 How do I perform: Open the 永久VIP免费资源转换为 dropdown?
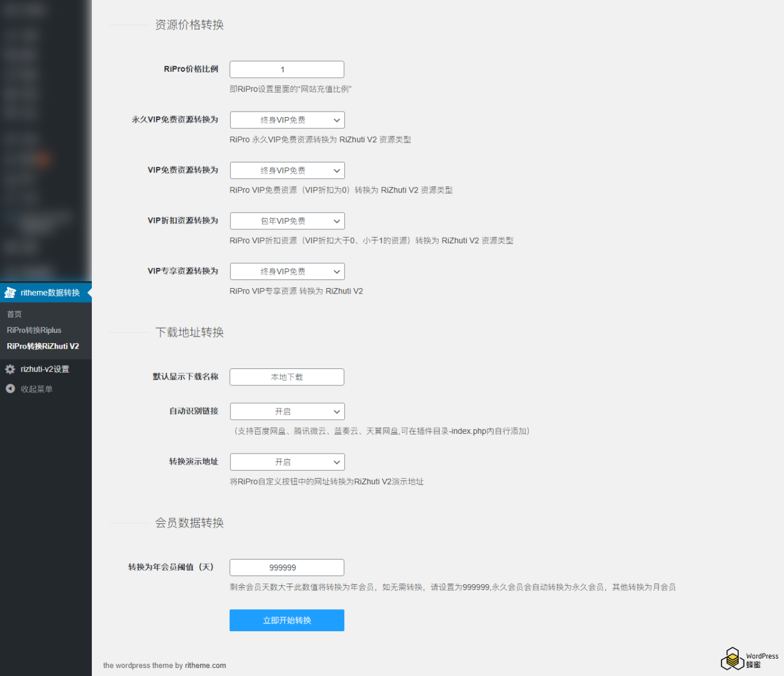287,120
